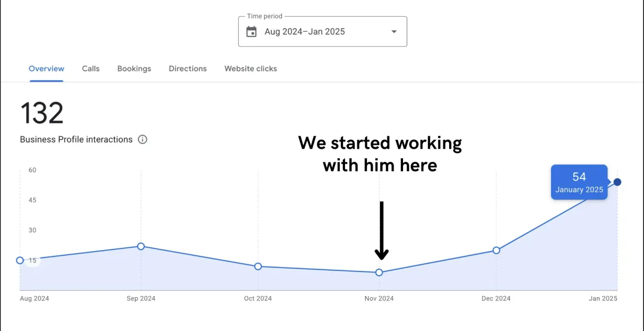Click the 54 January 2025 tooltip
The height and width of the screenshot is (331, 644).
click(x=579, y=182)
